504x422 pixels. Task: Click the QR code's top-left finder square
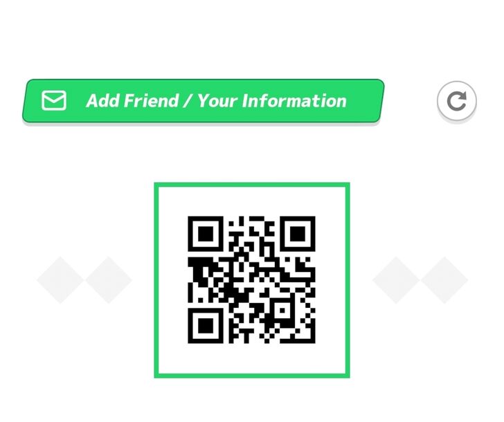tap(206, 234)
